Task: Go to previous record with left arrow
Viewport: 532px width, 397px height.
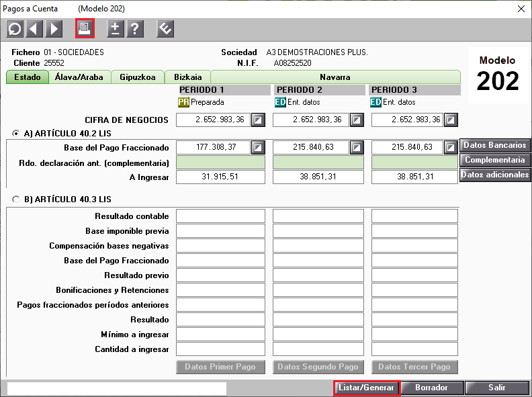Action: (x=34, y=29)
